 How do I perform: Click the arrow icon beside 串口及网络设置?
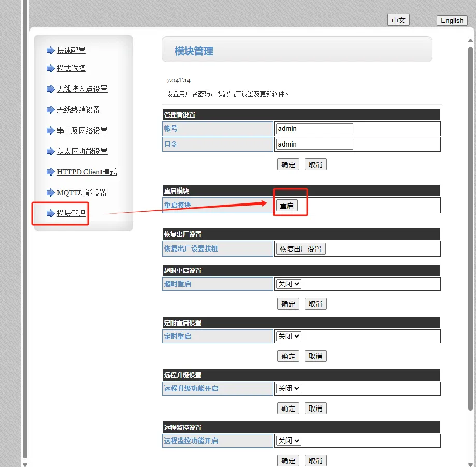pyautogui.click(x=50, y=130)
